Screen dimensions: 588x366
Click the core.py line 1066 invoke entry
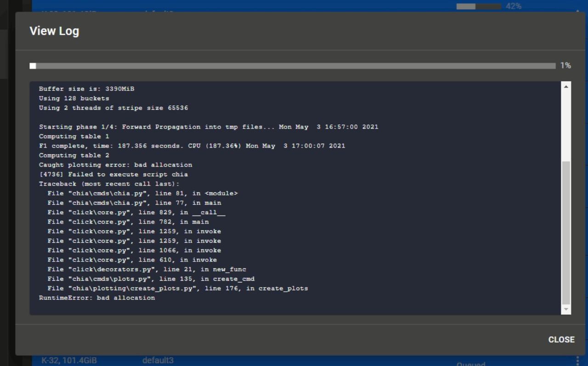pos(134,250)
